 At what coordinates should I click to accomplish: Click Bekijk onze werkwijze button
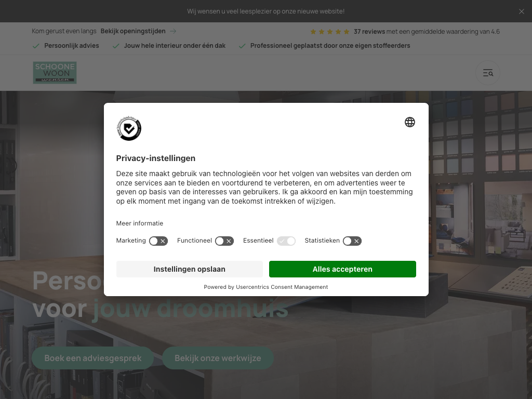tap(218, 358)
